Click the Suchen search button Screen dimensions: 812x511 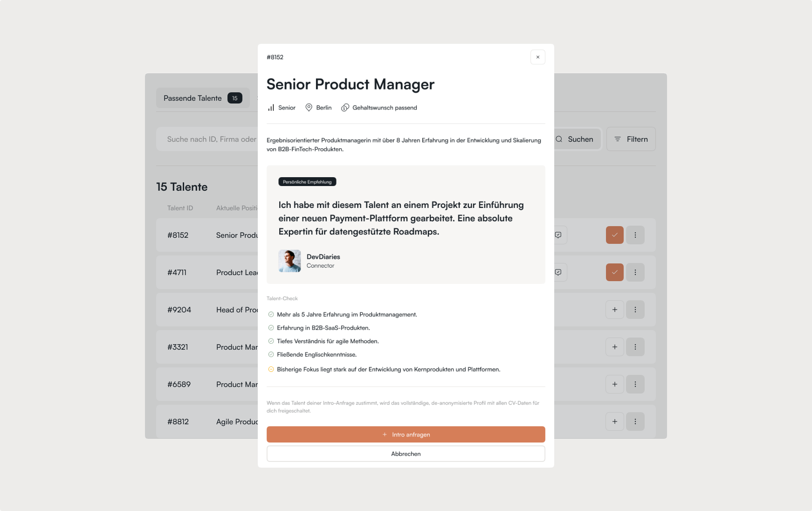[x=576, y=139]
